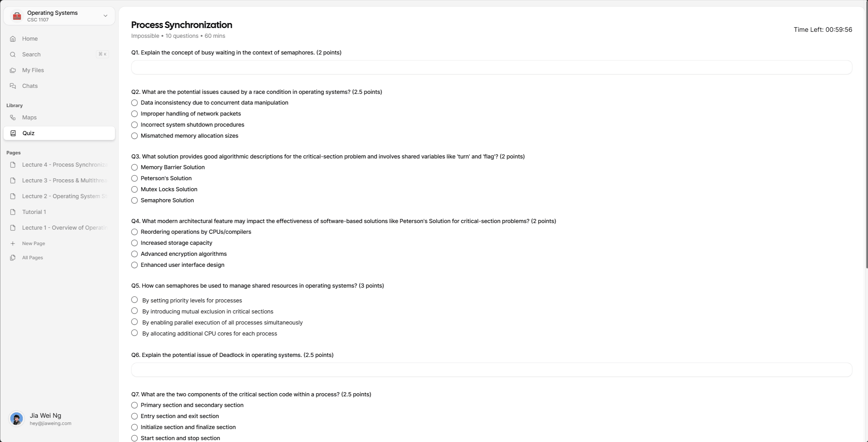Click the Home icon in the sidebar
The image size is (868, 442).
[13, 39]
